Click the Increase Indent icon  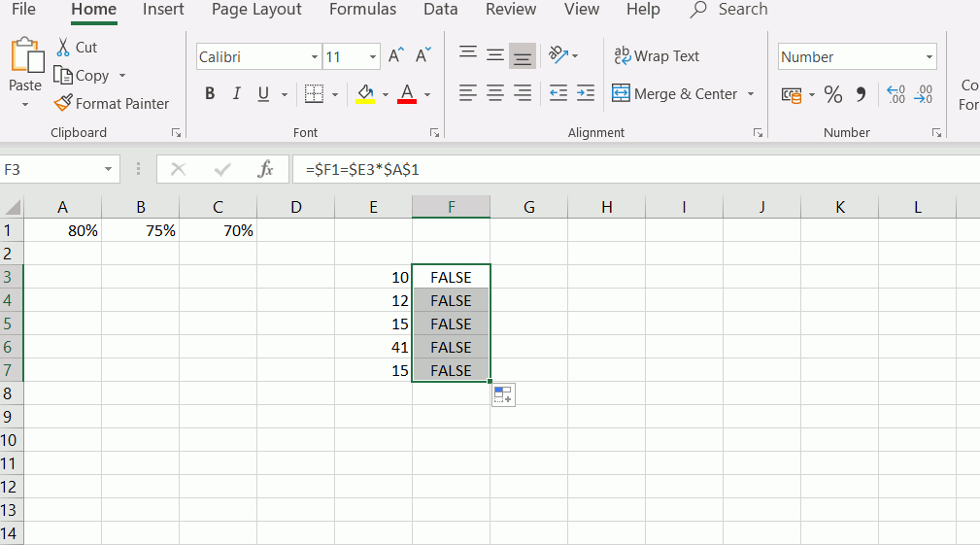(586, 94)
